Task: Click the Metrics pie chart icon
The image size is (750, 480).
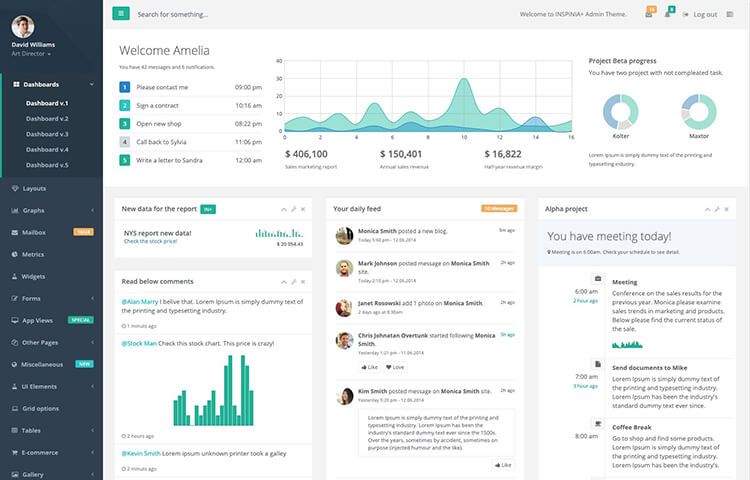Action: pyautogui.click(x=15, y=254)
